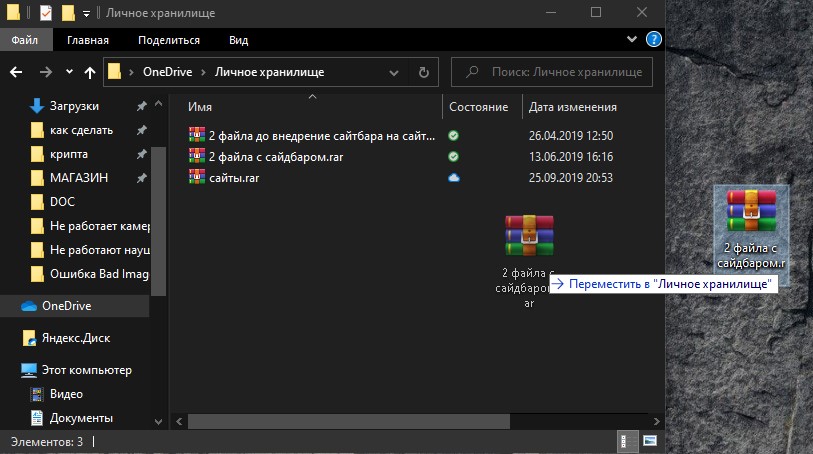Screen dimensions: 813x454
Task: Go forward with the right arrow
Action: [x=46, y=72]
